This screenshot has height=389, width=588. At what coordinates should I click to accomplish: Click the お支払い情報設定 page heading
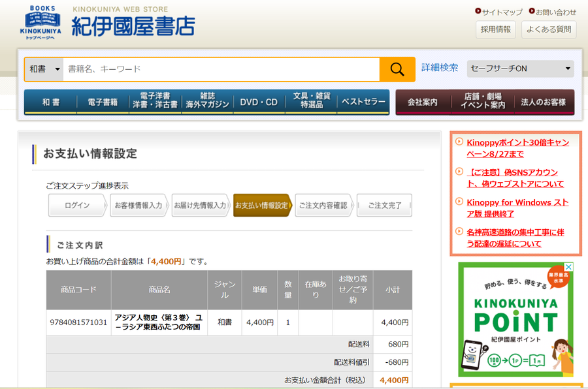(90, 153)
